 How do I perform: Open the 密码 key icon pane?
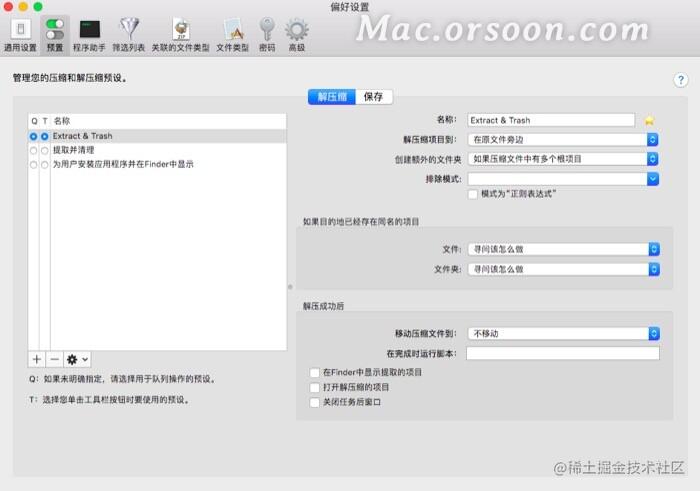click(x=267, y=36)
